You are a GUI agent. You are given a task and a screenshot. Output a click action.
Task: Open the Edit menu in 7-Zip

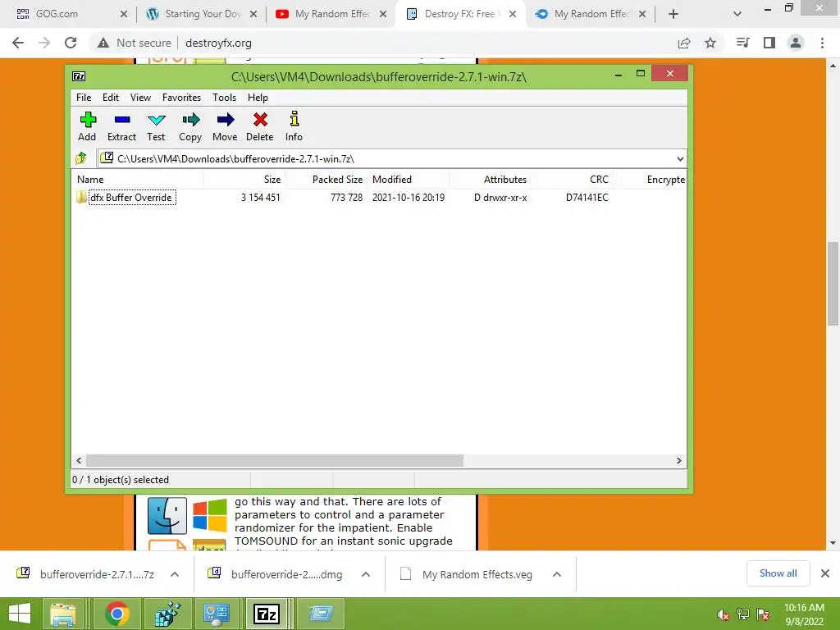coord(111,98)
